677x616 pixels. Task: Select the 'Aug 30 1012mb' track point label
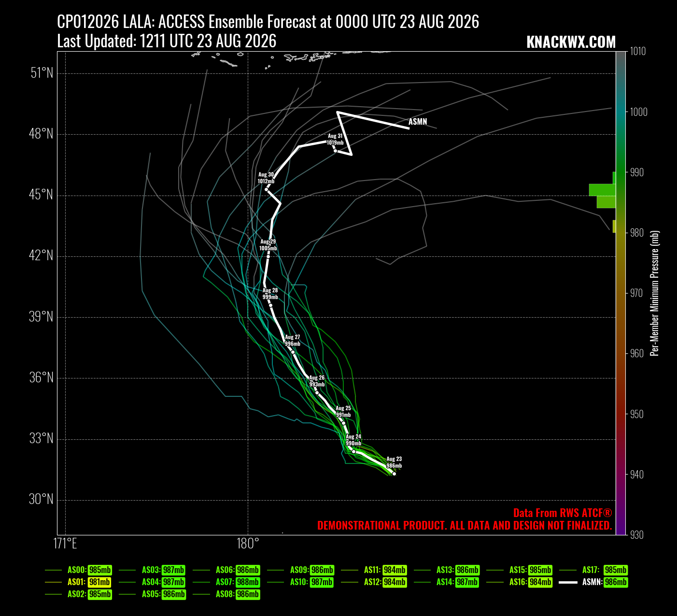(266, 178)
